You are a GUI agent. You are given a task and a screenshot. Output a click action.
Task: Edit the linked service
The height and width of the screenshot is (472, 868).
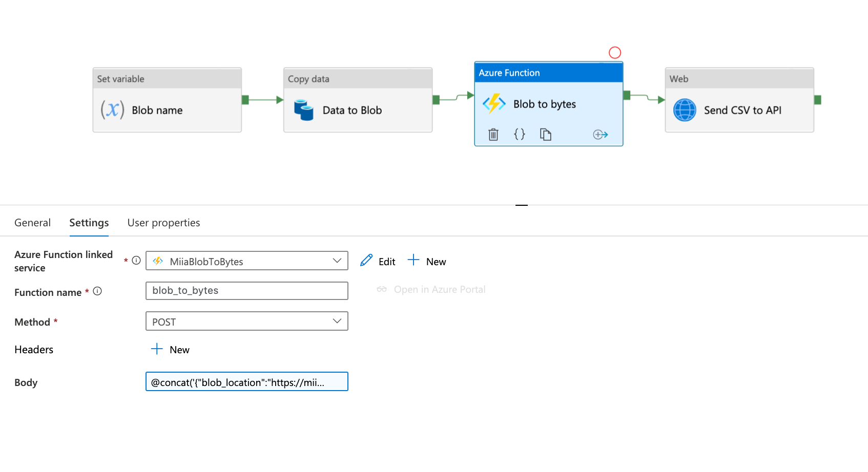pyautogui.click(x=378, y=261)
